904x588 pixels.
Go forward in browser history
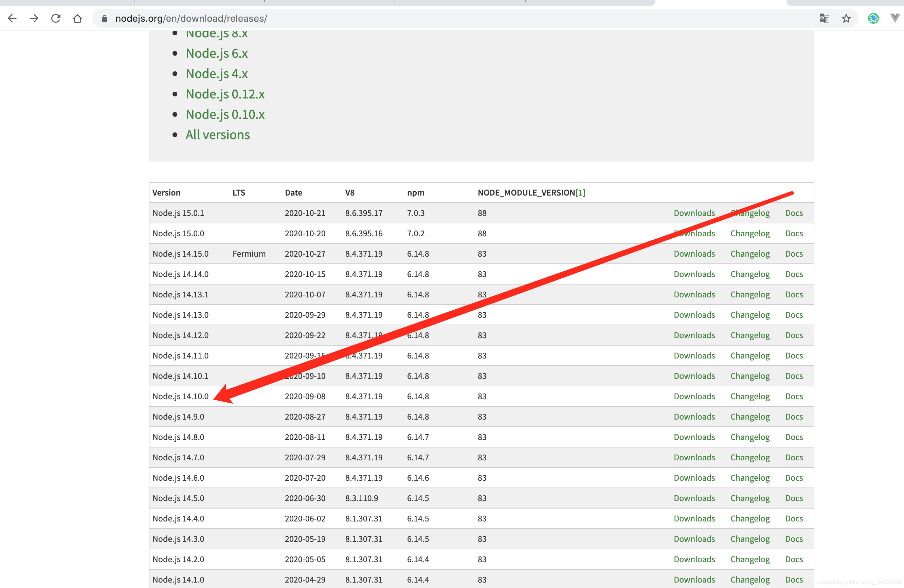[x=34, y=18]
